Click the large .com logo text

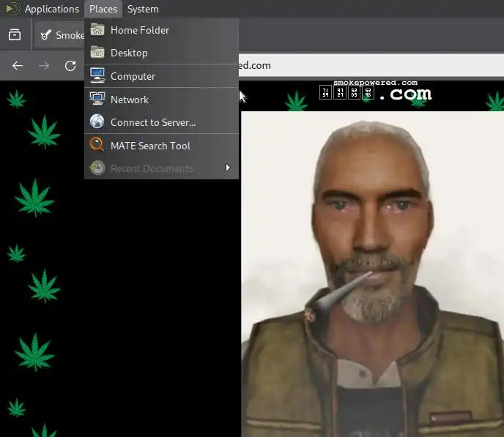[406, 94]
